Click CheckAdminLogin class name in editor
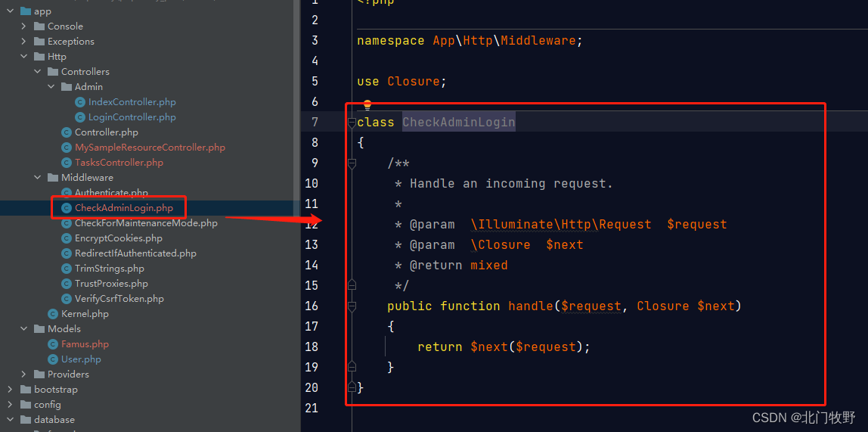The image size is (868, 432). point(459,122)
